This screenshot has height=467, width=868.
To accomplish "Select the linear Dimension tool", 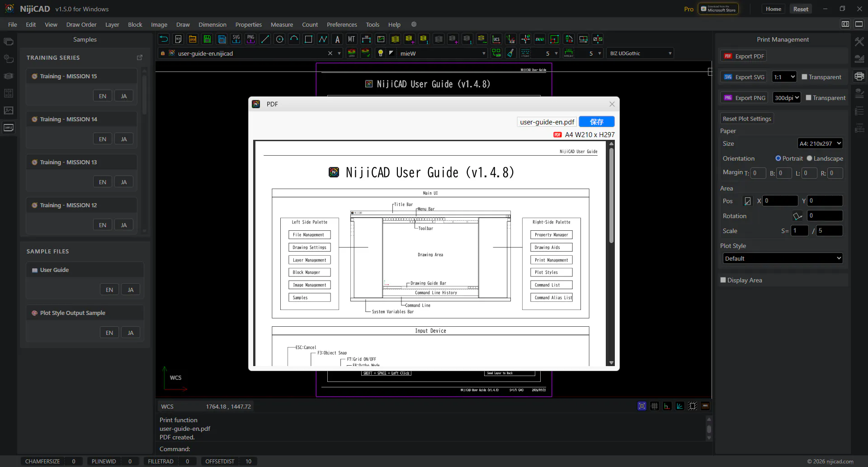I will (366, 39).
